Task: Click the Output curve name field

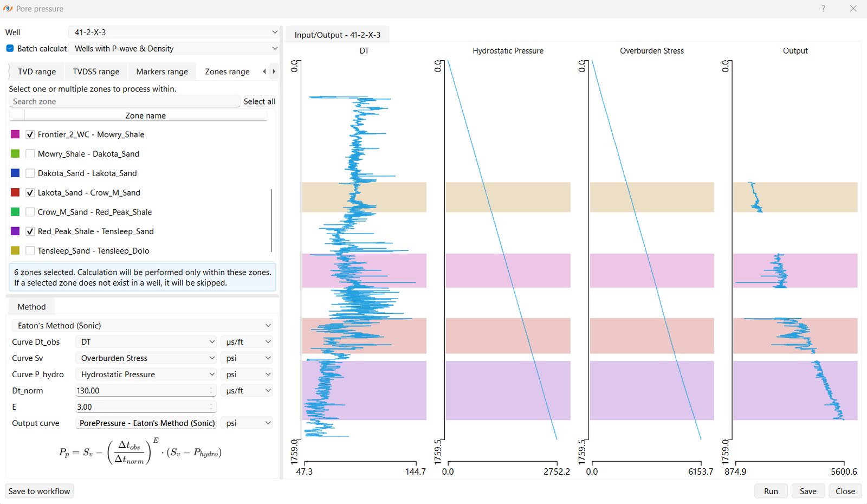Action: (x=146, y=423)
